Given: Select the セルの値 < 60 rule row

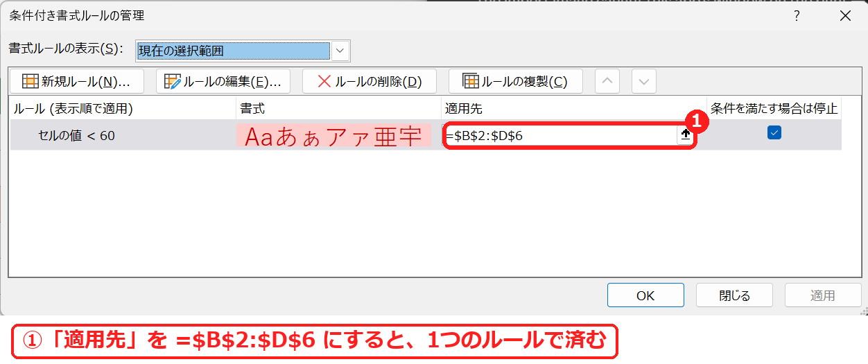Looking at the screenshot, I should coord(426,135).
